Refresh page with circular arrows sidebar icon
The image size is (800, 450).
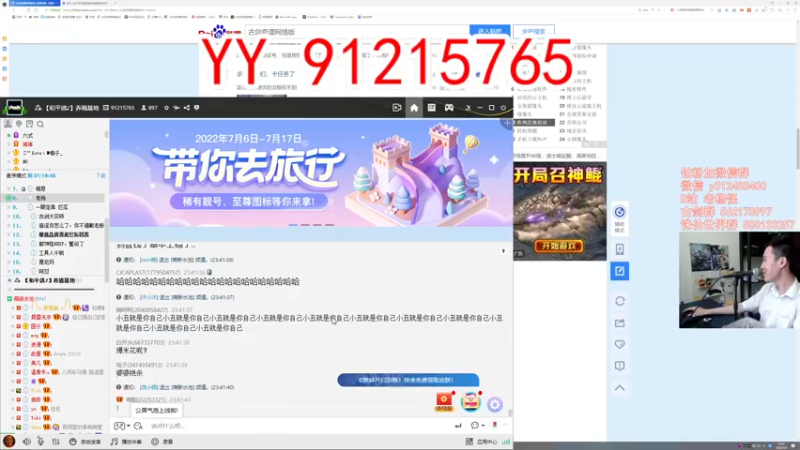coord(619,301)
